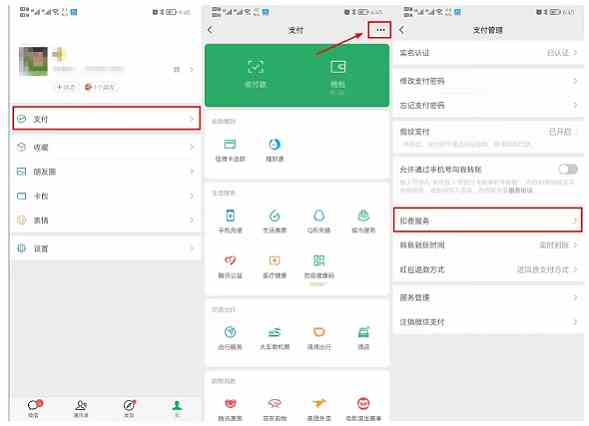Open 滴滴出行 ride service icon
The width and height of the screenshot is (589, 426).
click(x=319, y=338)
